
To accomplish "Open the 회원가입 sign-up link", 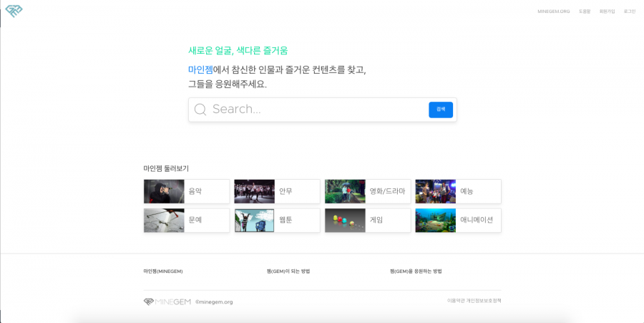I will coord(607,11).
